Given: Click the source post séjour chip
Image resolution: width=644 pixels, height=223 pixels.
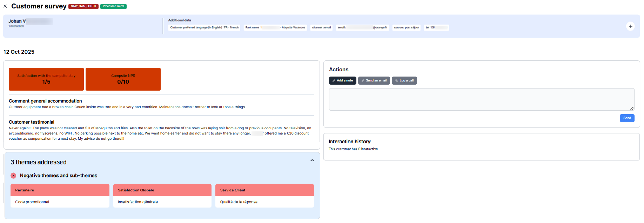Looking at the screenshot, I should tap(406, 27).
